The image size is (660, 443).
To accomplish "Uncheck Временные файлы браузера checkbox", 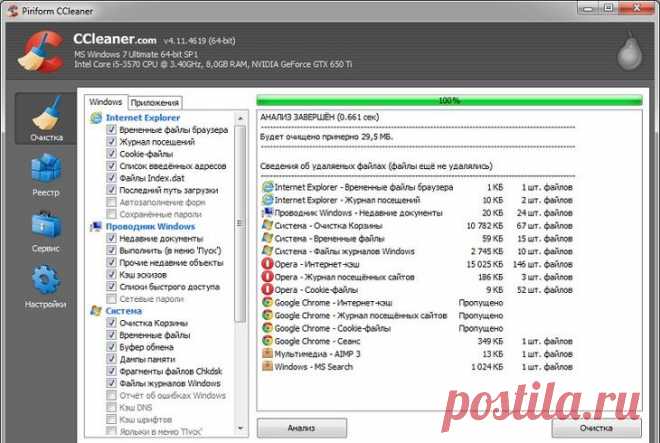I will pyautogui.click(x=111, y=130).
